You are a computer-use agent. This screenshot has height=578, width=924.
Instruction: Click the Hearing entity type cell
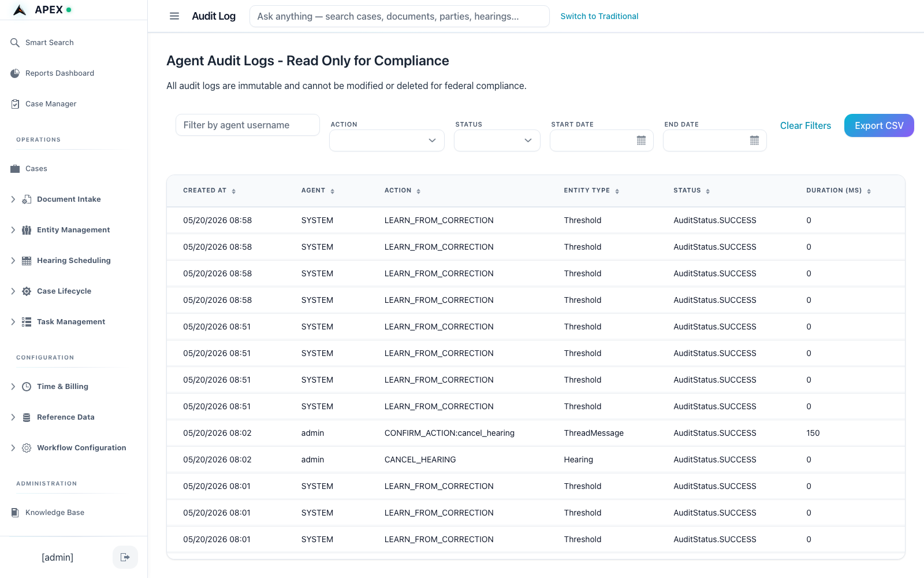578,460
